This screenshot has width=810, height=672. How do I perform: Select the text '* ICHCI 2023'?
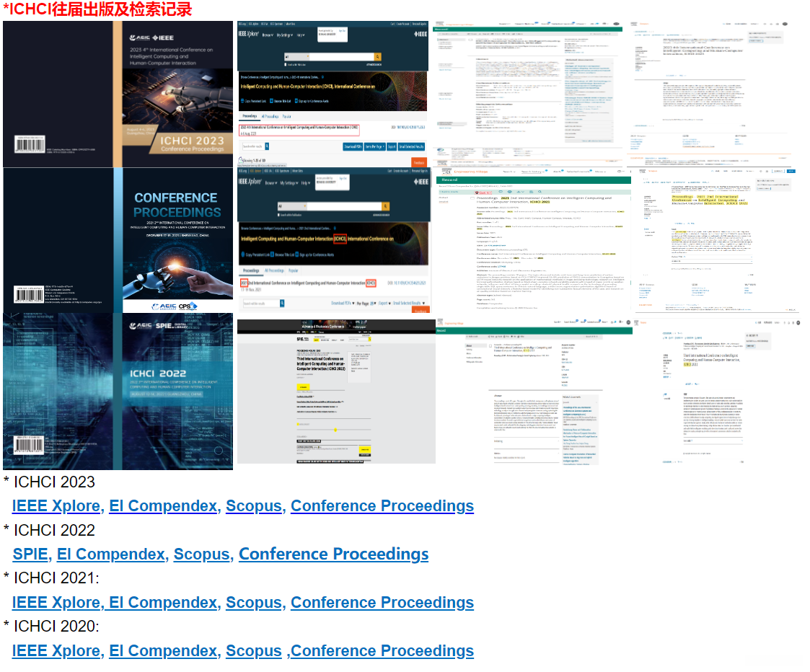pos(50,482)
